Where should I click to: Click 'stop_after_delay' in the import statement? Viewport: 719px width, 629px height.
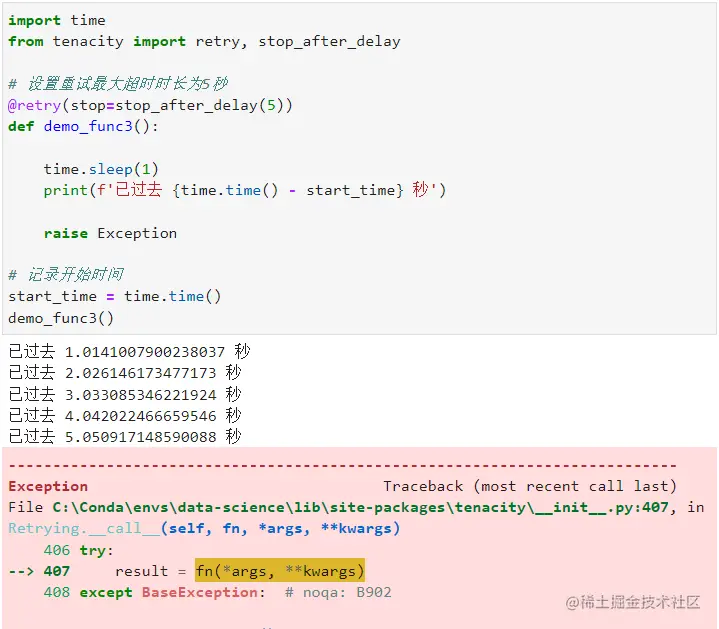point(329,41)
